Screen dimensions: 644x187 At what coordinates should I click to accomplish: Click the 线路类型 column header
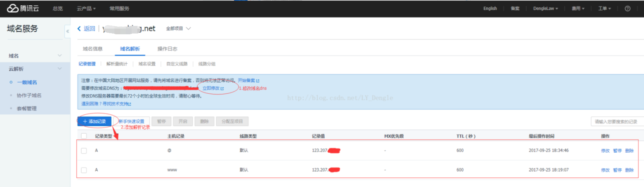248,136
